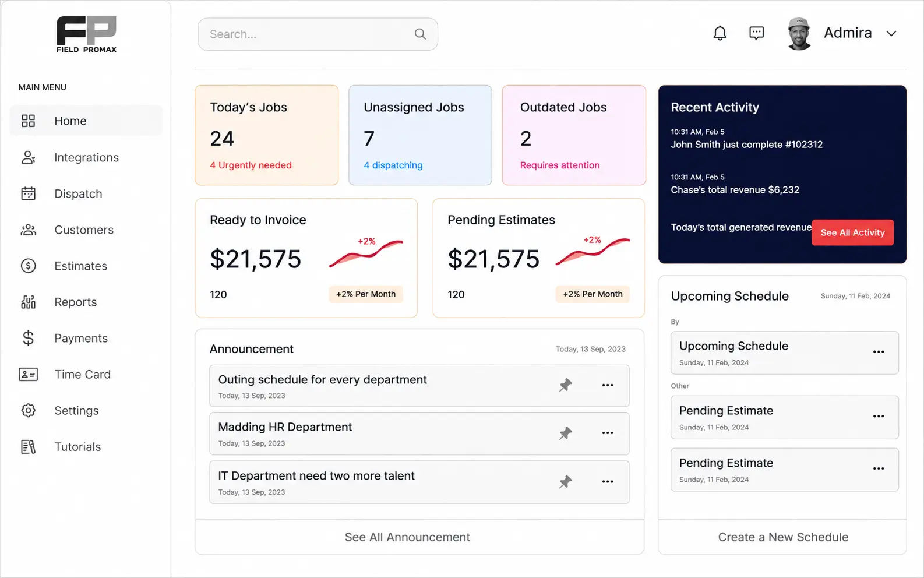924x578 pixels.
Task: Open options for last Pending Estimate item
Action: point(879,468)
